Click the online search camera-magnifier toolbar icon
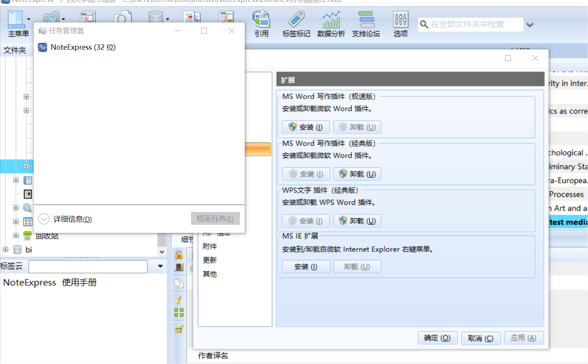Viewport: 588px width, 364px height. tap(51, 17)
